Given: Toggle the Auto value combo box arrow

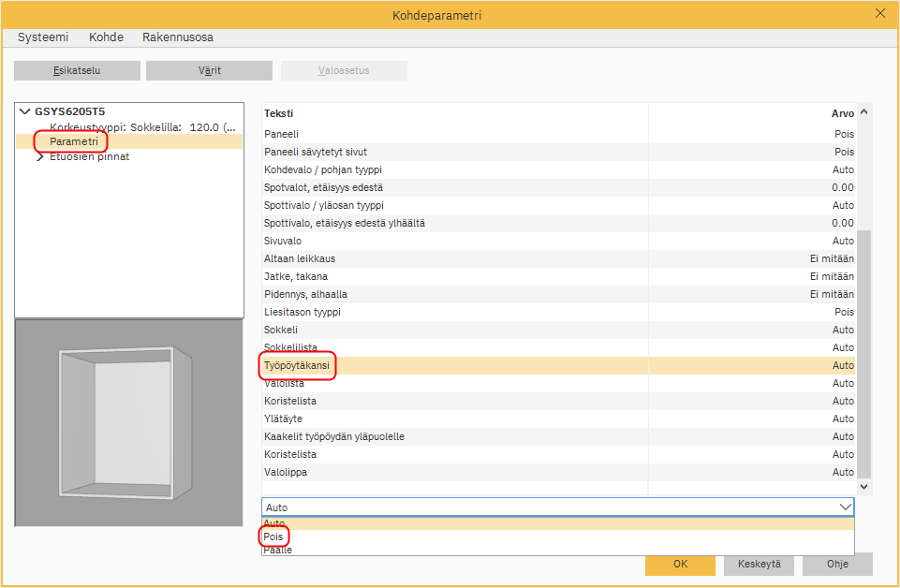Looking at the screenshot, I should 846,507.
